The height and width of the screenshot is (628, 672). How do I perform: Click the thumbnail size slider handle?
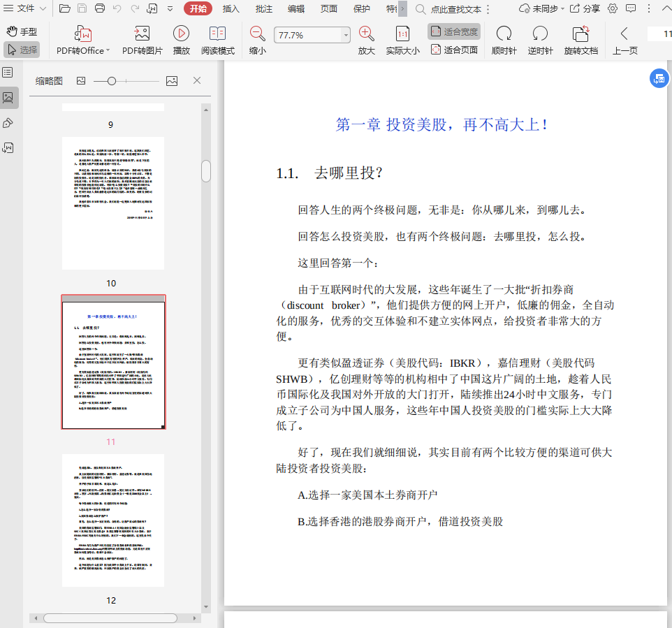(x=112, y=81)
